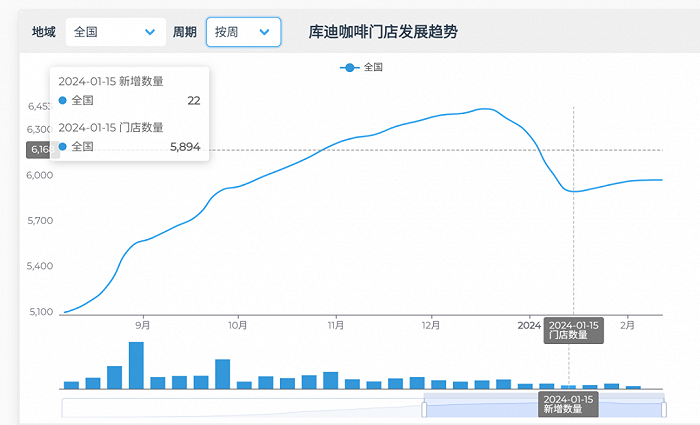Image resolution: width=700 pixels, height=425 pixels.
Task: Click the 2月 label on the x-axis
Action: pyautogui.click(x=627, y=325)
